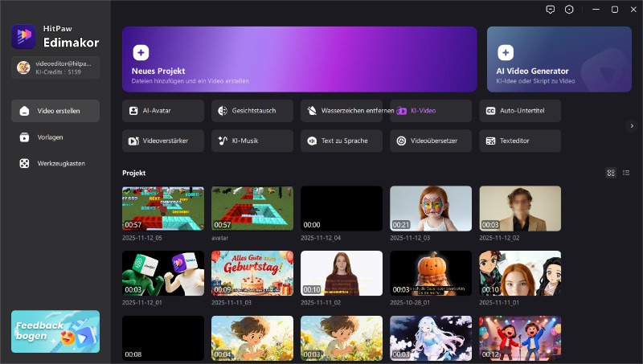The height and width of the screenshot is (364, 643).
Task: Expand more tools with right chevron arrow
Action: pyautogui.click(x=632, y=125)
